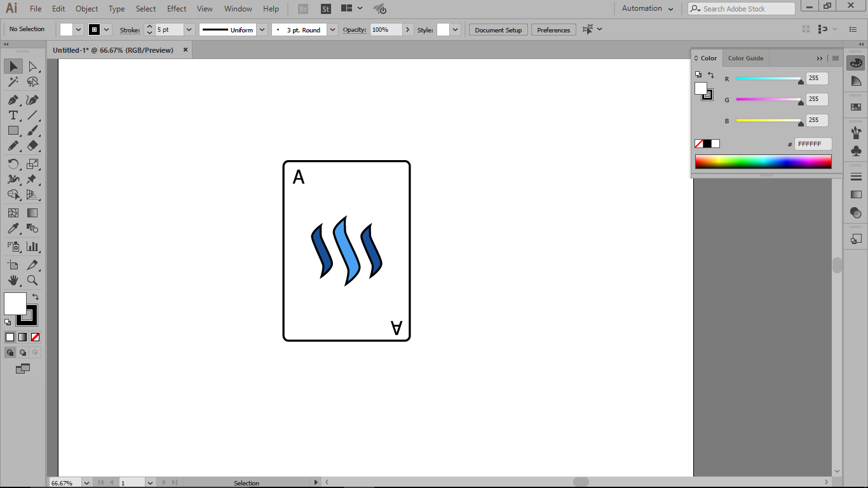Open the Stroke color dropdown in the control bar
The width and height of the screenshot is (868, 488).
pyautogui.click(x=107, y=29)
